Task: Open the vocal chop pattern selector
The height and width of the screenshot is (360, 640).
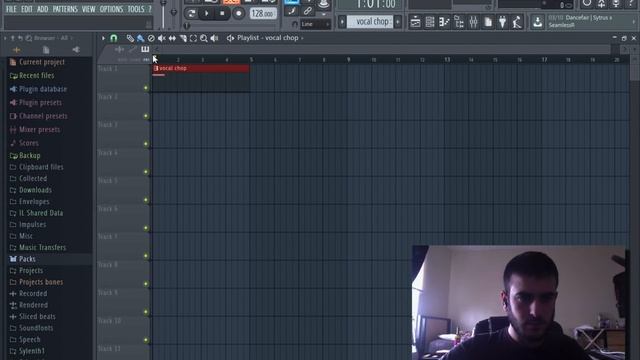Action: click(x=370, y=22)
